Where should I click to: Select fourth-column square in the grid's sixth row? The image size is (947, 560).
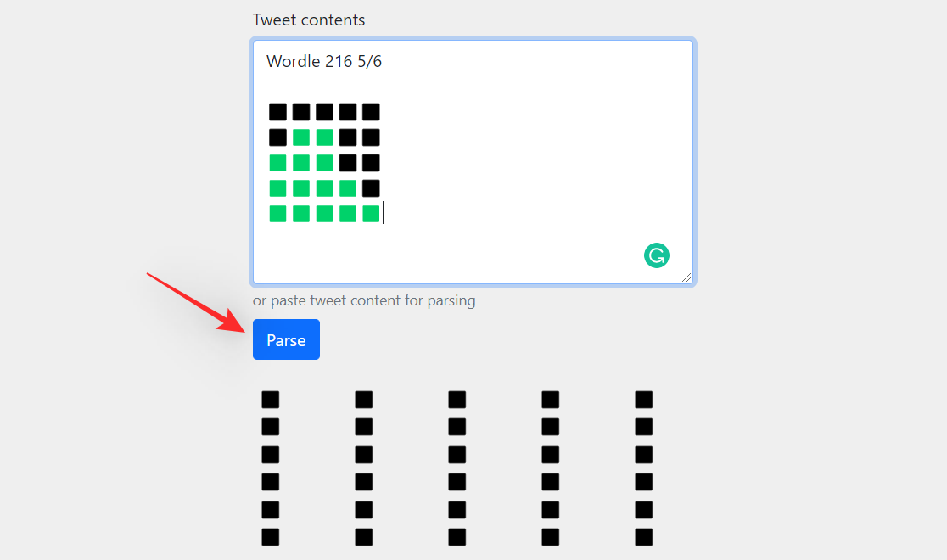[x=551, y=537]
